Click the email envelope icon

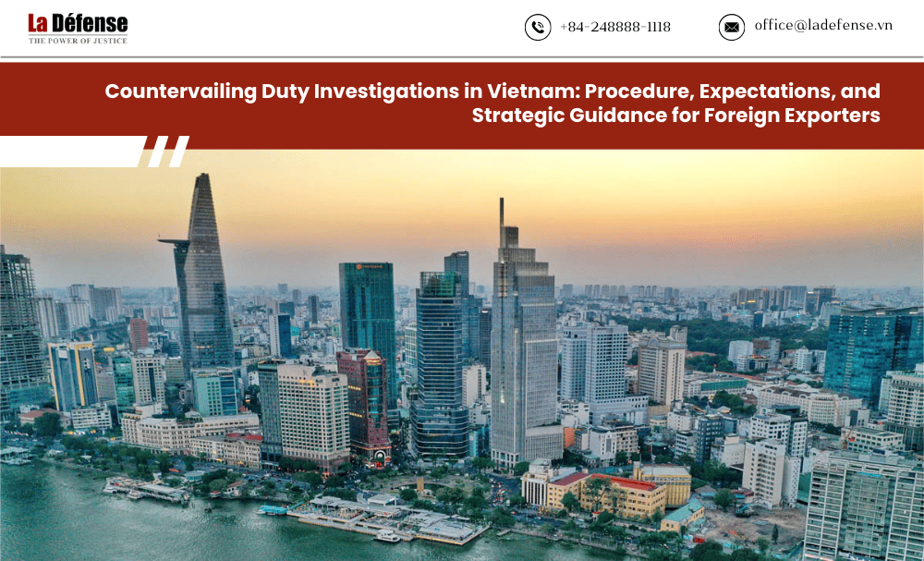click(x=731, y=27)
